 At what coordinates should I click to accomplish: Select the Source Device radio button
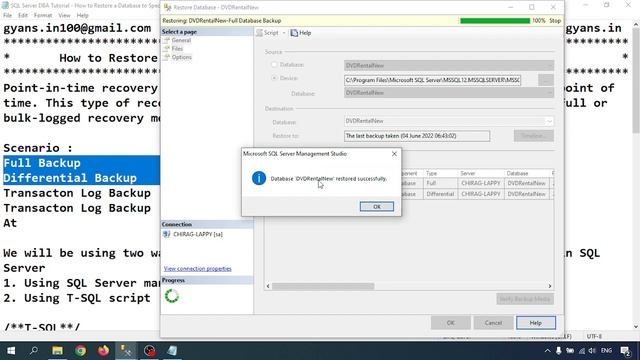click(x=274, y=78)
